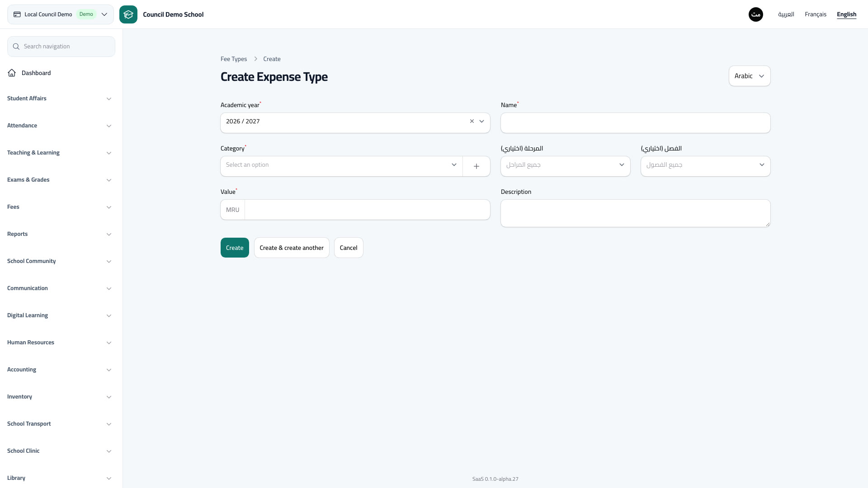Select English interface language

847,14
